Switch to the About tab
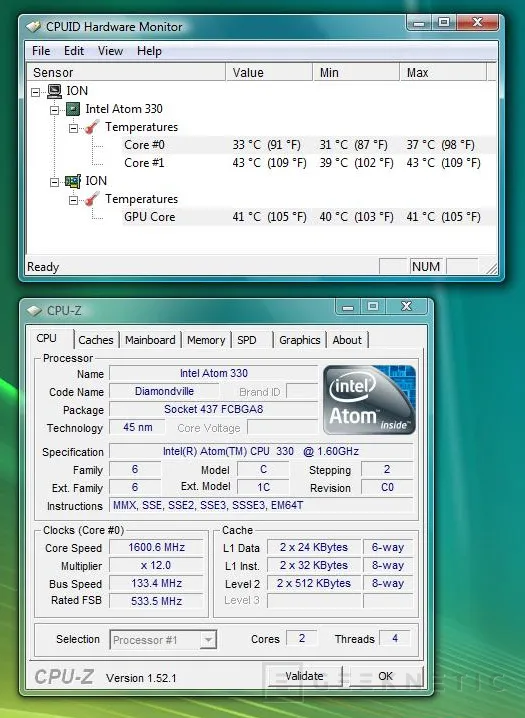The width and height of the screenshot is (525, 718). pyautogui.click(x=347, y=340)
